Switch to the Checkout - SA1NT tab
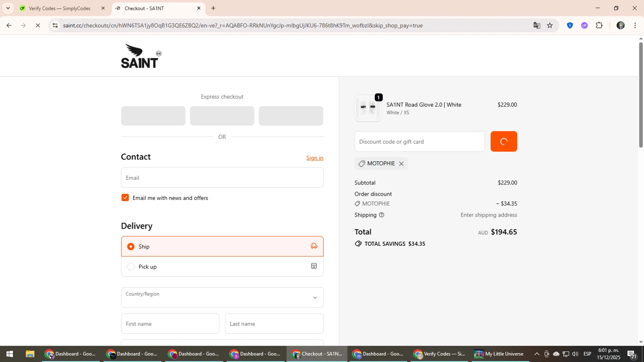Image resolution: width=644 pixels, height=362 pixels. pos(157,8)
